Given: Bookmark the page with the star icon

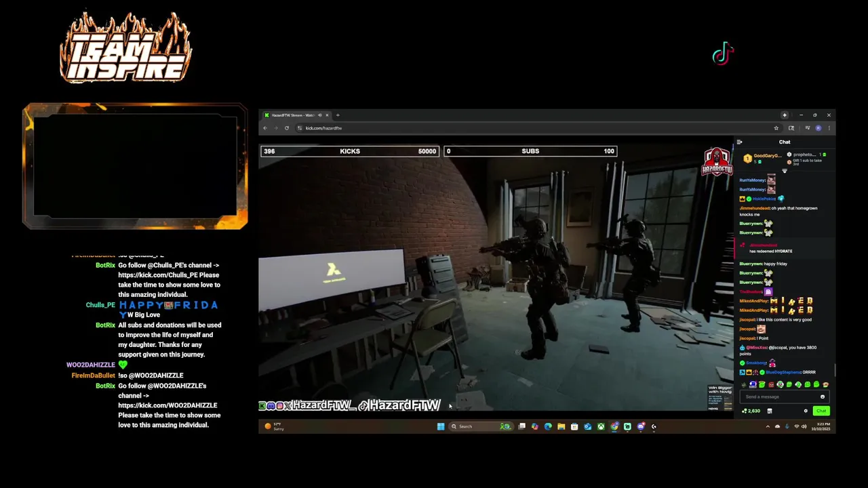Looking at the screenshot, I should pyautogui.click(x=776, y=128).
